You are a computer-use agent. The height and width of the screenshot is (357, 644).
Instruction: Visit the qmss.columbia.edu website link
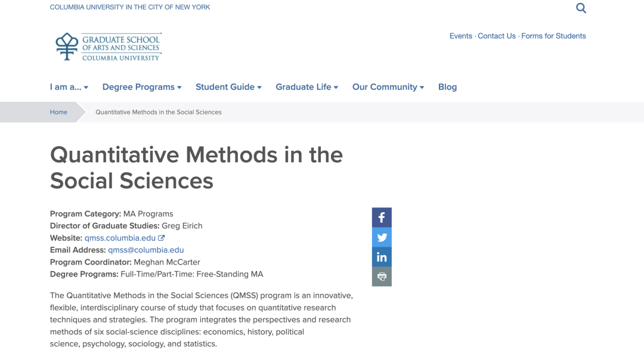click(120, 238)
